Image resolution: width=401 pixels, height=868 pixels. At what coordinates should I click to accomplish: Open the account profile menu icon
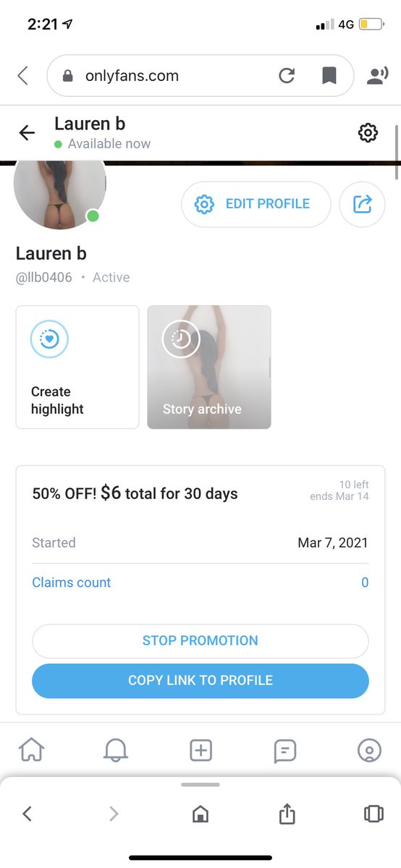(x=369, y=751)
